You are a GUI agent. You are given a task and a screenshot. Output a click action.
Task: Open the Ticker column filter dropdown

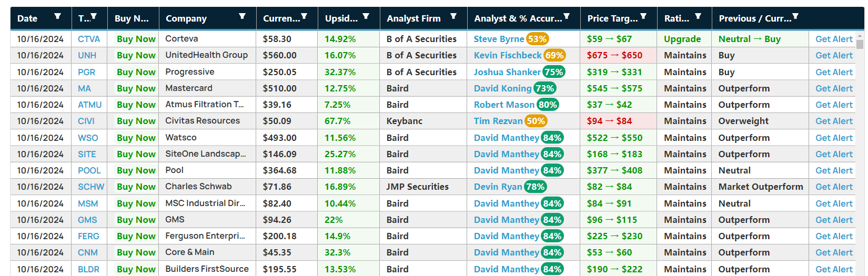tap(94, 16)
